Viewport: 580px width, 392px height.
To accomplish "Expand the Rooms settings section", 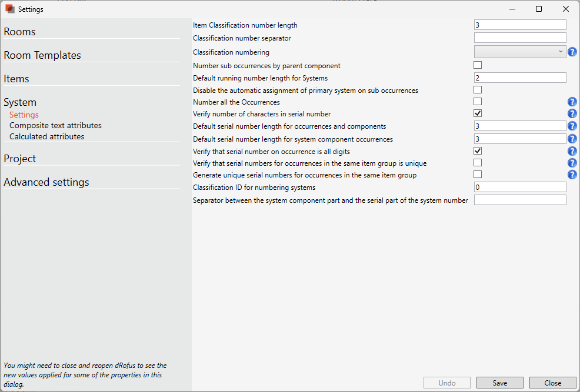I will click(x=20, y=32).
